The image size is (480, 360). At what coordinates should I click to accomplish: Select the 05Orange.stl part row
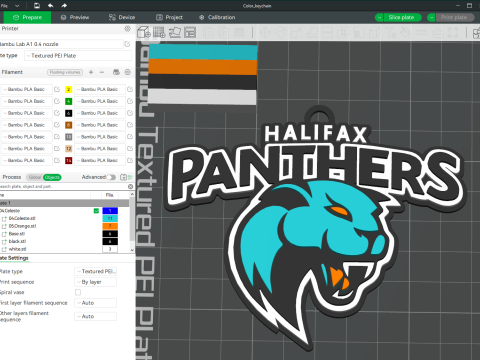22,226
